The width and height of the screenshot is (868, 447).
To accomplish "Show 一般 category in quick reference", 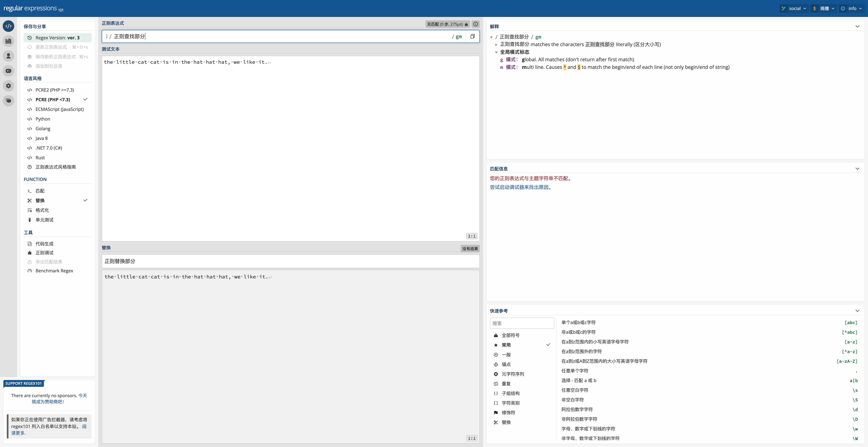I will pyautogui.click(x=522, y=355).
